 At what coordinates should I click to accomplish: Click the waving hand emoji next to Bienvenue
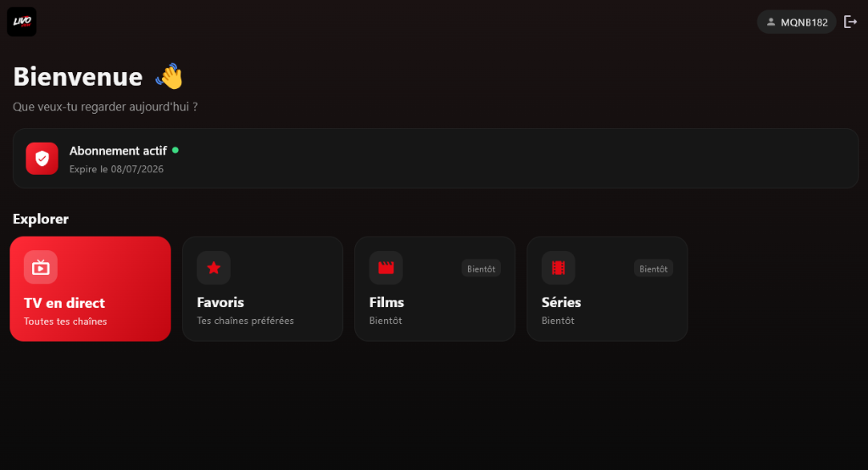[x=169, y=76]
